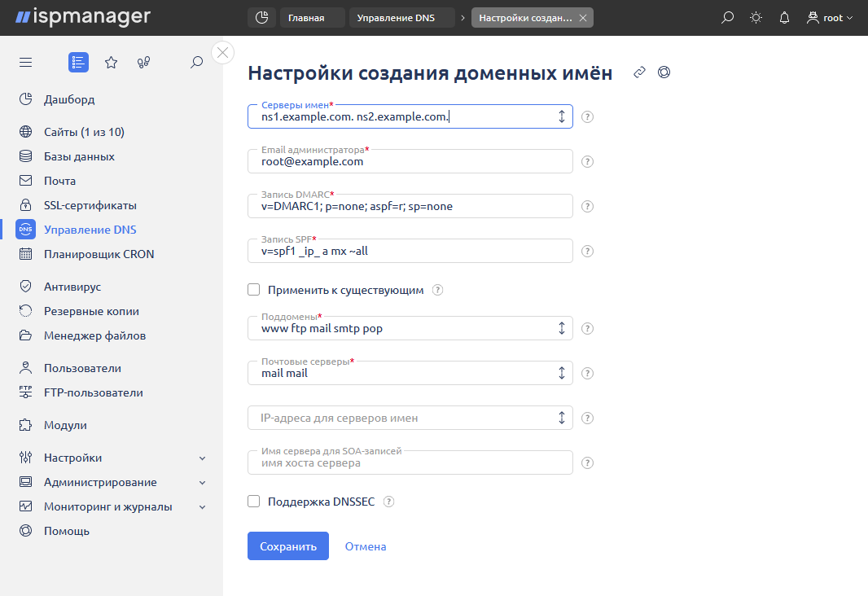Select the SSL-сертификаты section icon
This screenshot has height=596, width=868.
coord(25,204)
